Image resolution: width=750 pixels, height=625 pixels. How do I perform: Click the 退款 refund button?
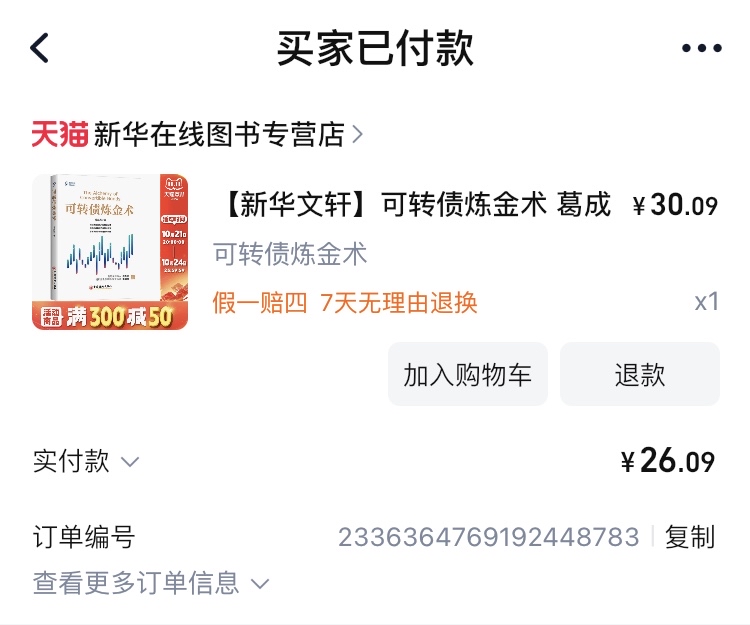click(x=640, y=374)
